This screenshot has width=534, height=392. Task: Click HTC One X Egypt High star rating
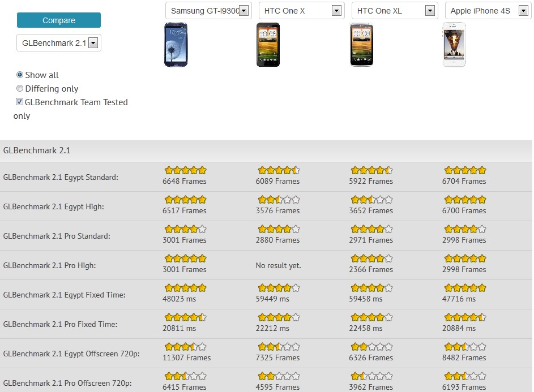click(278, 200)
